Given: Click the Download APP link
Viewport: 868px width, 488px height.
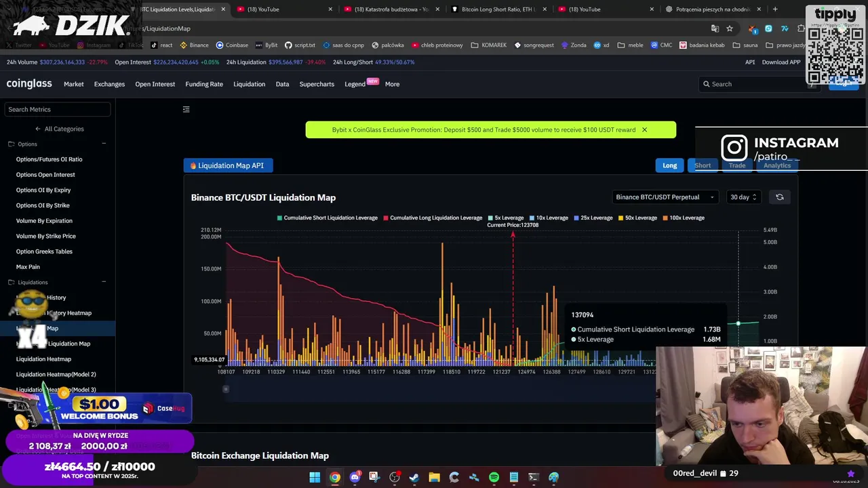Looking at the screenshot, I should (781, 62).
